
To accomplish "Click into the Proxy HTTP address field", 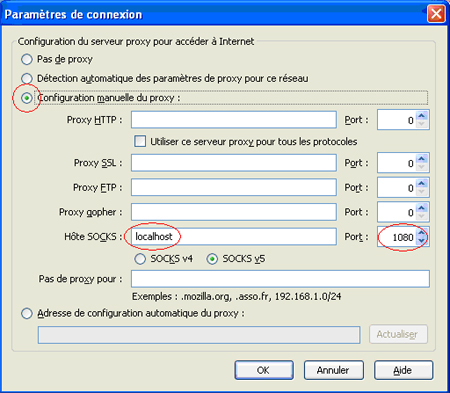I will 234,120.
